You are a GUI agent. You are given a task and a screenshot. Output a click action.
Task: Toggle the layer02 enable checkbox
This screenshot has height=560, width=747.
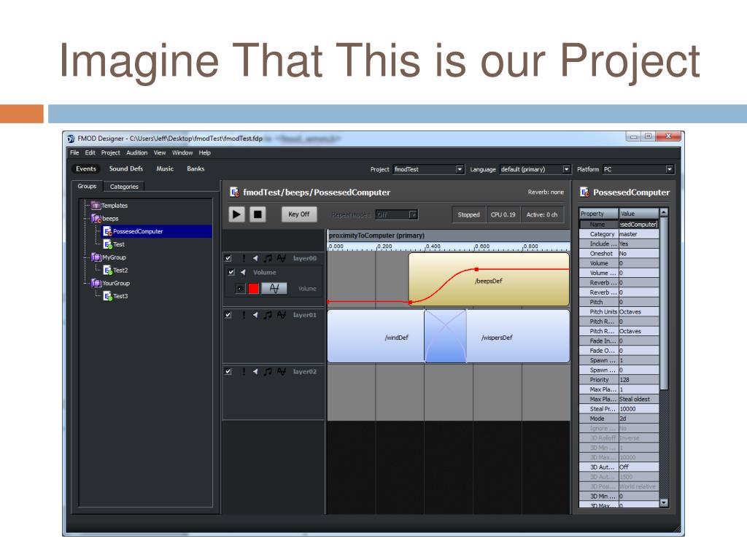pos(228,371)
